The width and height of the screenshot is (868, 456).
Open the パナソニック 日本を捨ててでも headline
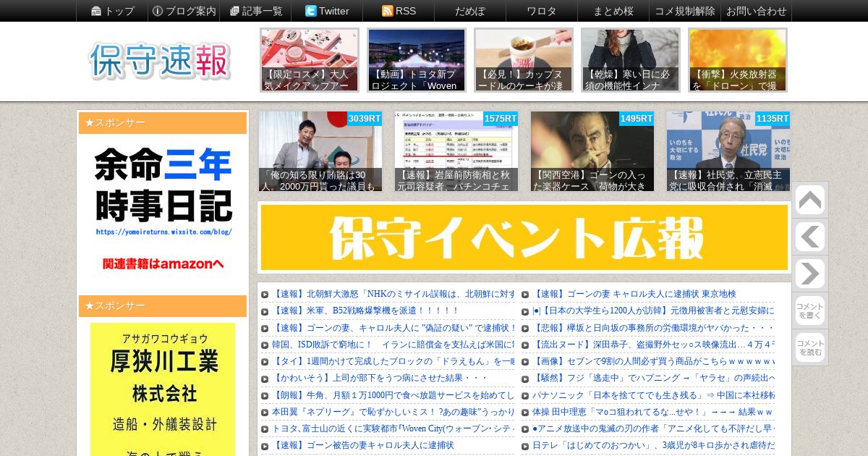tap(653, 395)
